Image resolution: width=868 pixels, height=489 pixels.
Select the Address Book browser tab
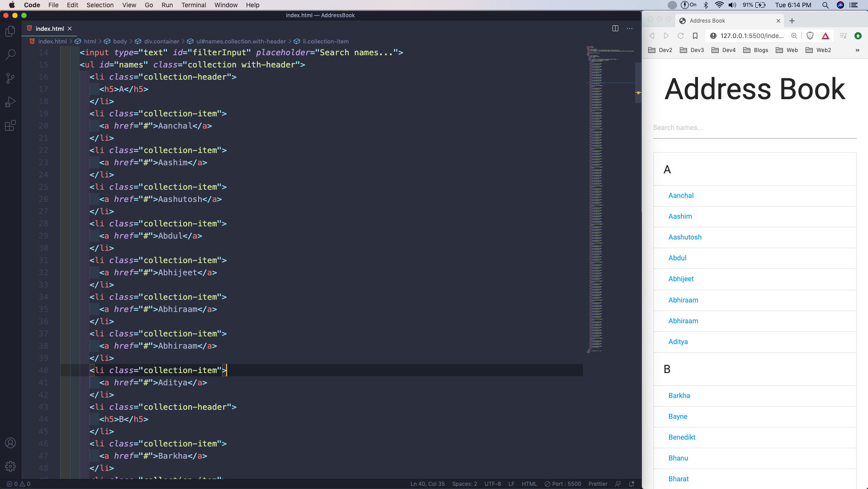click(730, 21)
